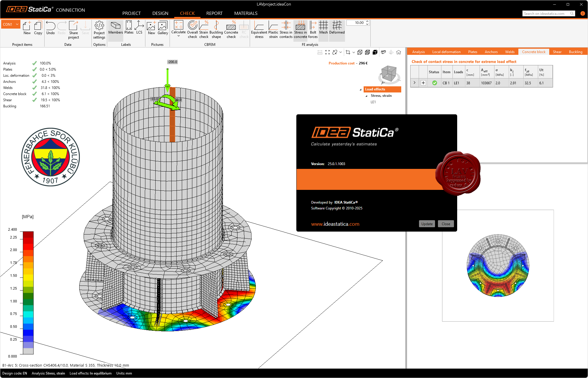Select the rotate view tool
Image resolution: width=588 pixels, height=378 pixels.
coord(335,52)
